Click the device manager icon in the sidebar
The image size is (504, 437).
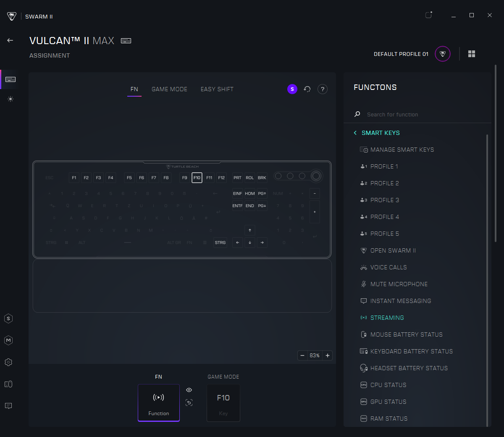click(x=8, y=384)
